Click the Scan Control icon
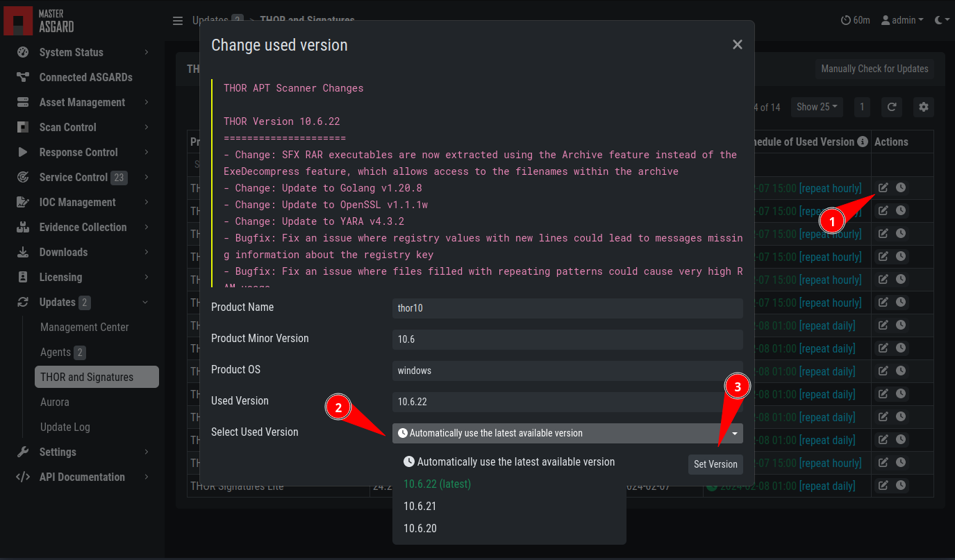This screenshot has height=560, width=955. (x=23, y=127)
